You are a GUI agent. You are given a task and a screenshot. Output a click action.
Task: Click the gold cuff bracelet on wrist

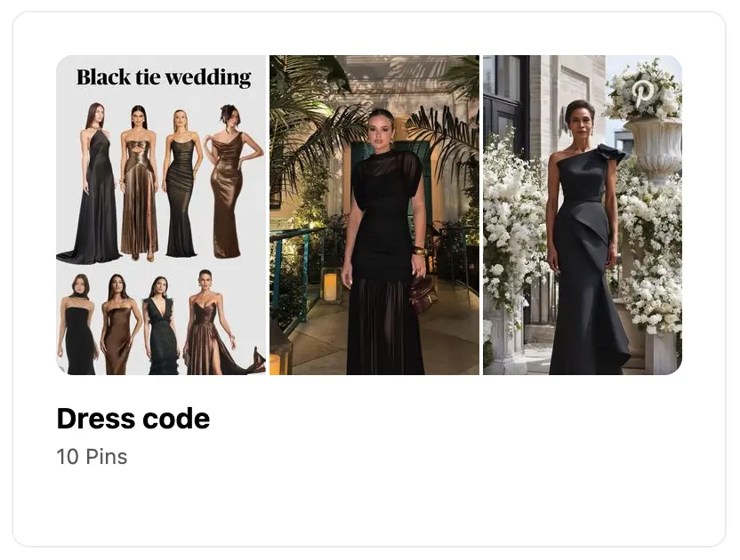418,251
